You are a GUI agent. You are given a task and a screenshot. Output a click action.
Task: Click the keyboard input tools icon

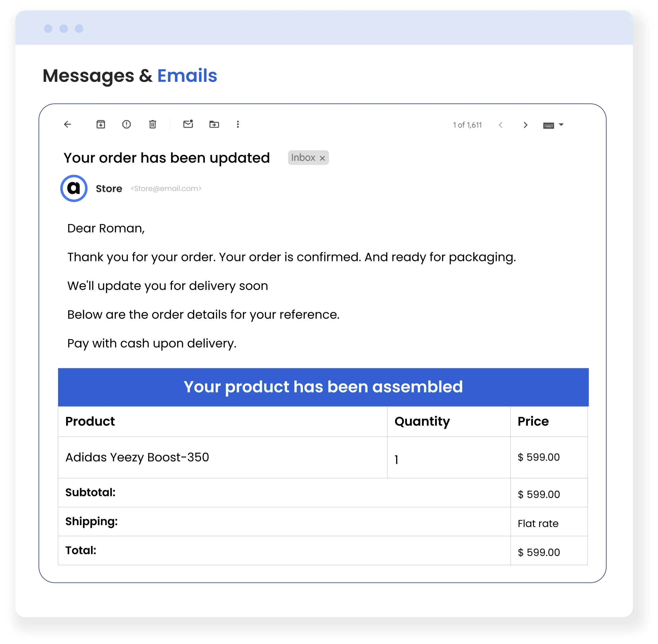(548, 125)
